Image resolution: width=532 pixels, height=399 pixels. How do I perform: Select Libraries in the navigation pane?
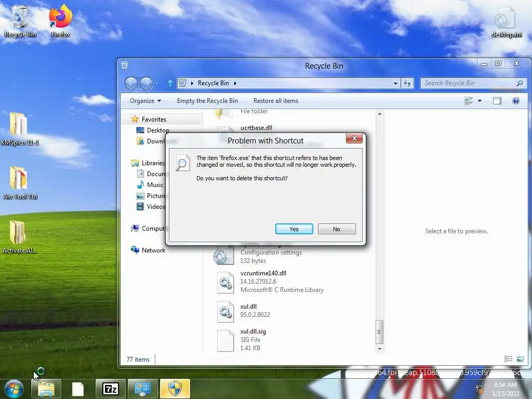point(148,163)
